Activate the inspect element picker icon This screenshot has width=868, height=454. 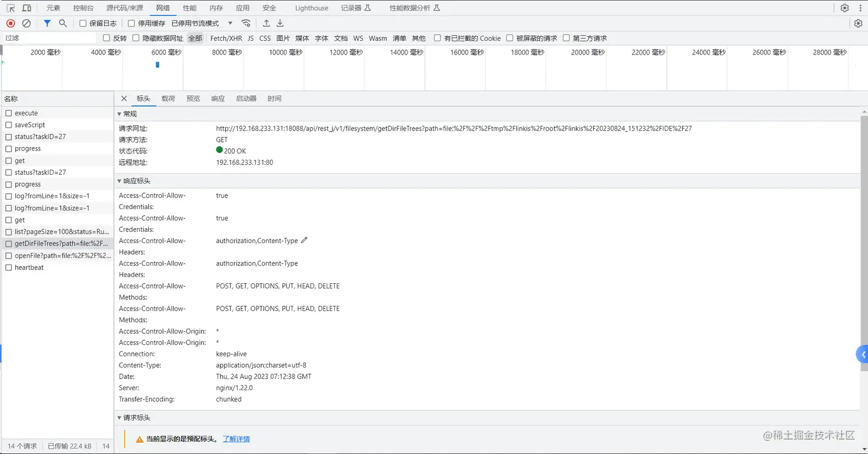[x=10, y=8]
